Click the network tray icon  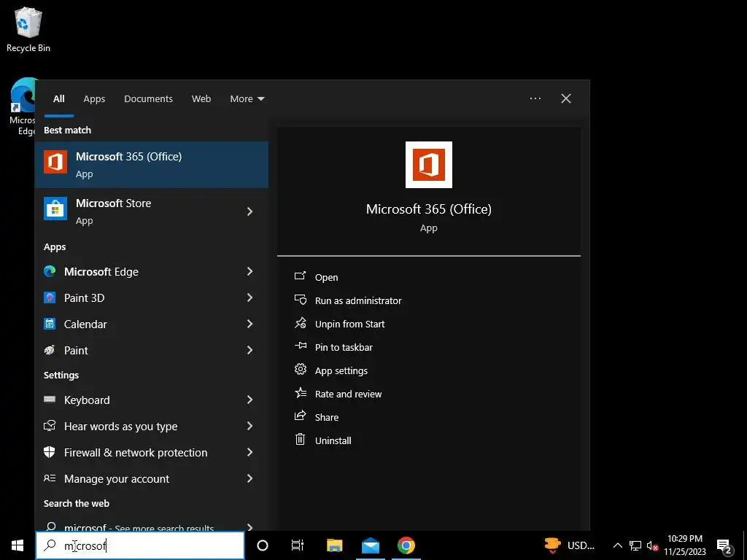[x=635, y=545]
